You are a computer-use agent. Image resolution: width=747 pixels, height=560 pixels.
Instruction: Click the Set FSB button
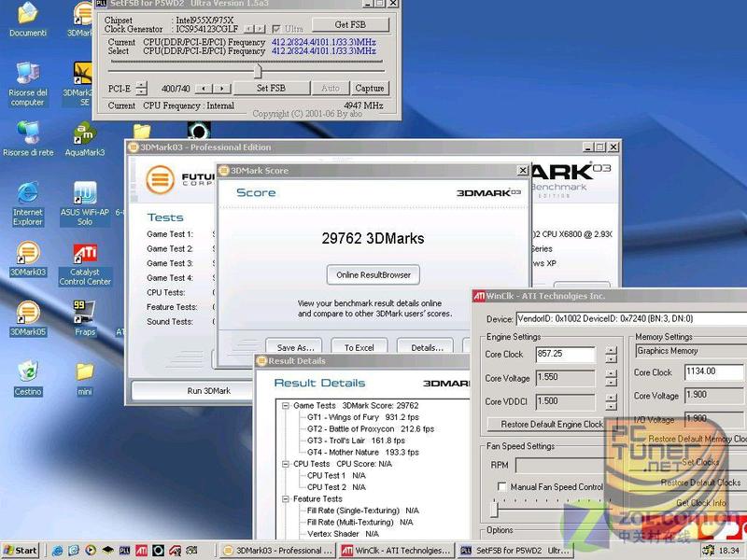point(271,88)
